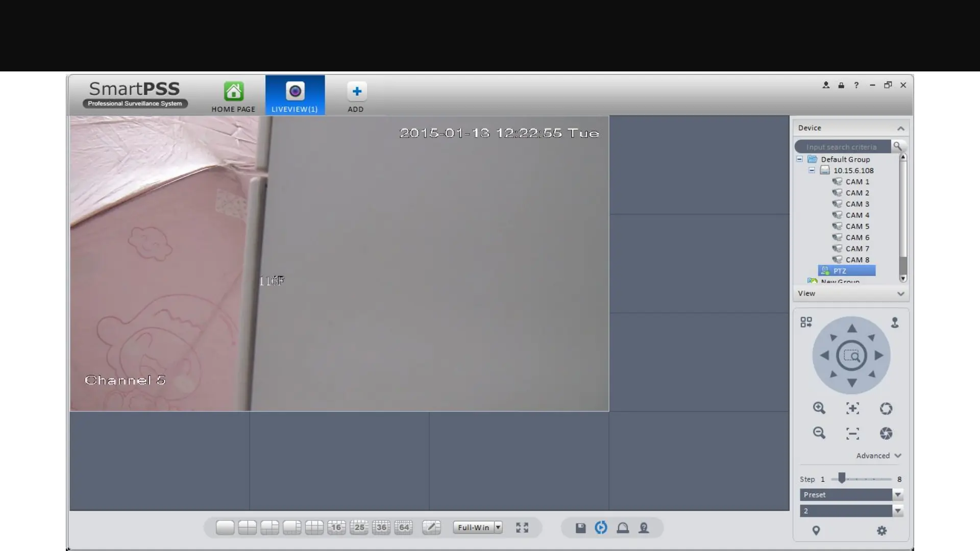Zoom in the PTZ camera
The width and height of the screenshot is (980, 551).
(x=819, y=408)
